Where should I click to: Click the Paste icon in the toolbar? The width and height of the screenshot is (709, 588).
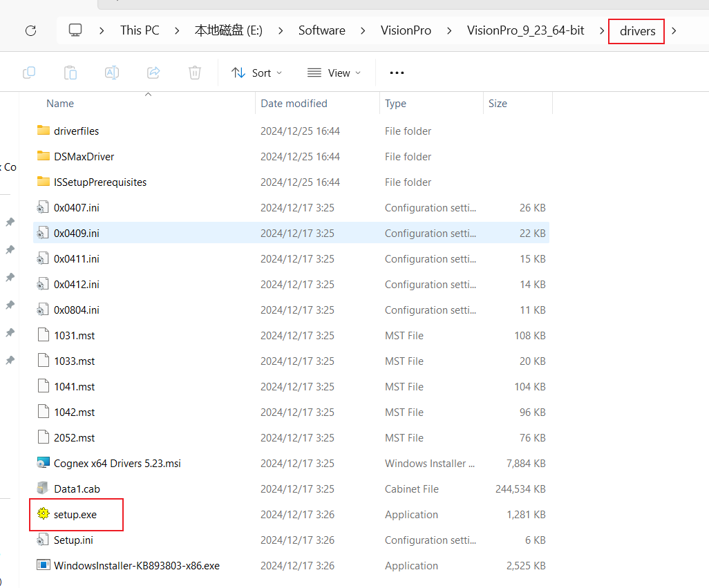click(x=70, y=73)
